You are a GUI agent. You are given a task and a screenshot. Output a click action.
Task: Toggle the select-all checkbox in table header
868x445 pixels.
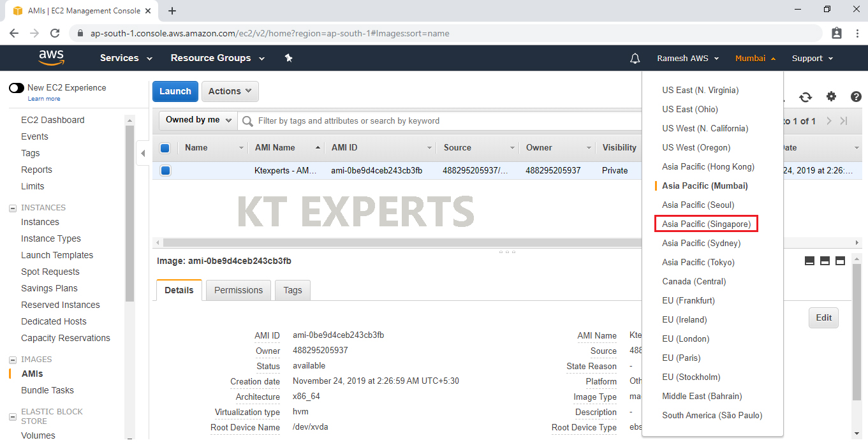pyautogui.click(x=165, y=148)
